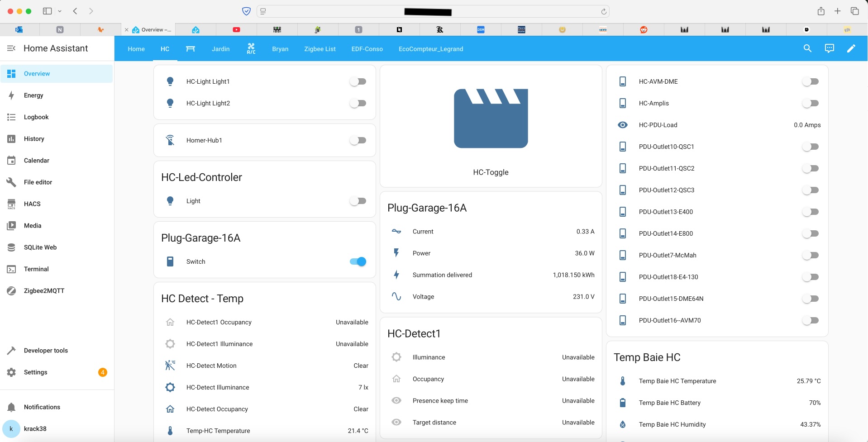Toggle HC-Light Light1 switch on
Viewport: 868px width, 442px height.
click(358, 81)
